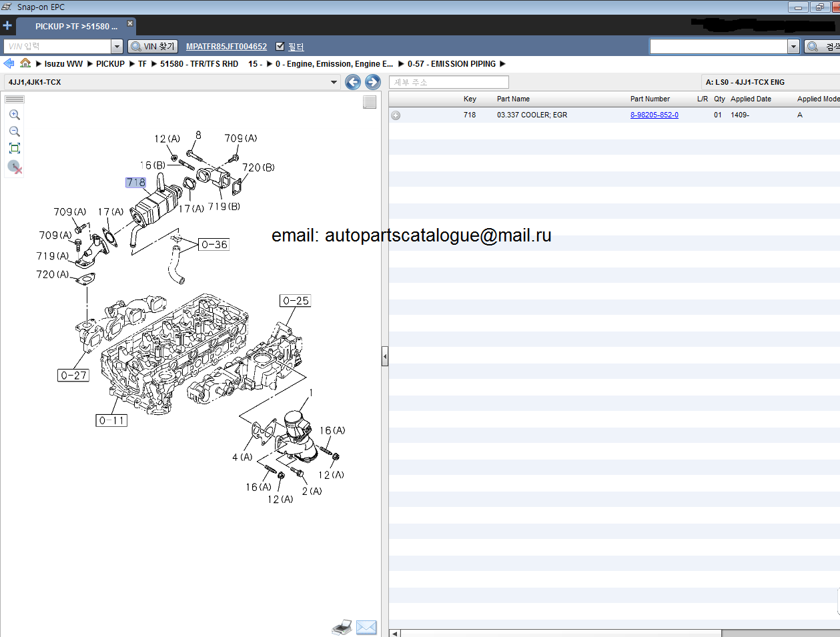Image resolution: width=840 pixels, height=637 pixels.
Task: Go back with the blue arrow icon
Action: tap(9, 63)
